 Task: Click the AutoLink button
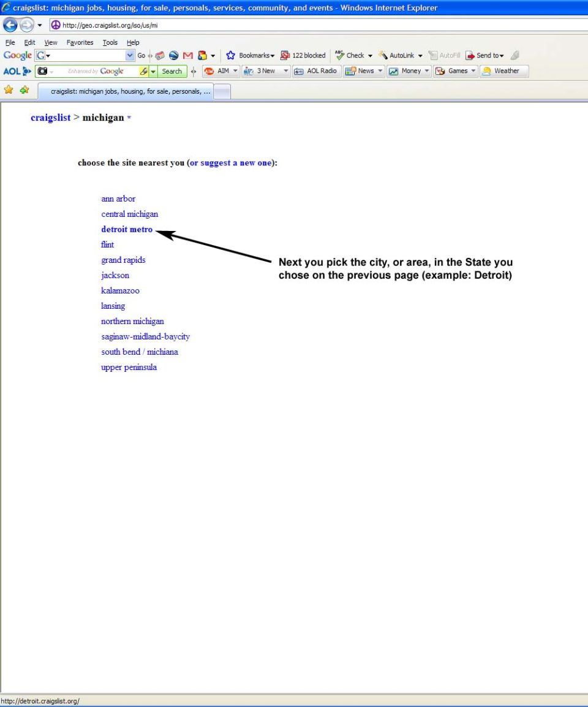click(396, 56)
